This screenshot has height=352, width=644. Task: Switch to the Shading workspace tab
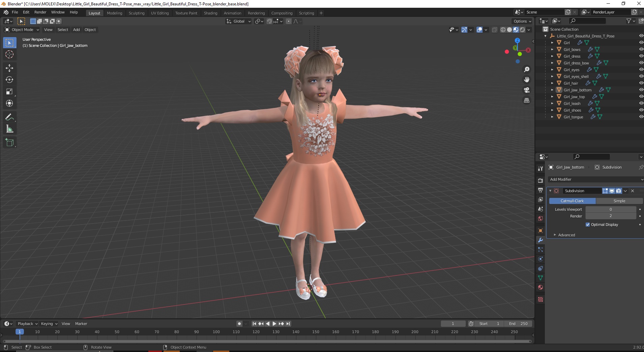click(x=210, y=13)
